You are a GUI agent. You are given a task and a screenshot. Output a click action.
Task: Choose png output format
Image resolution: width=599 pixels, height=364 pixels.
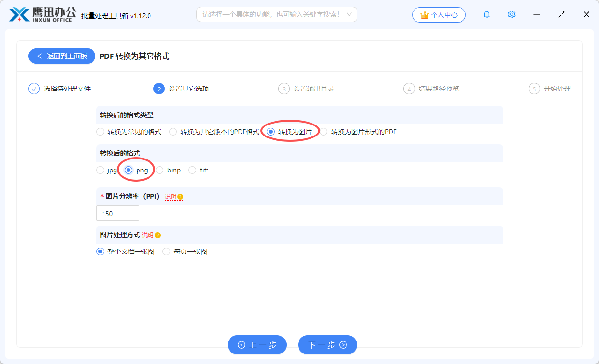pos(128,170)
